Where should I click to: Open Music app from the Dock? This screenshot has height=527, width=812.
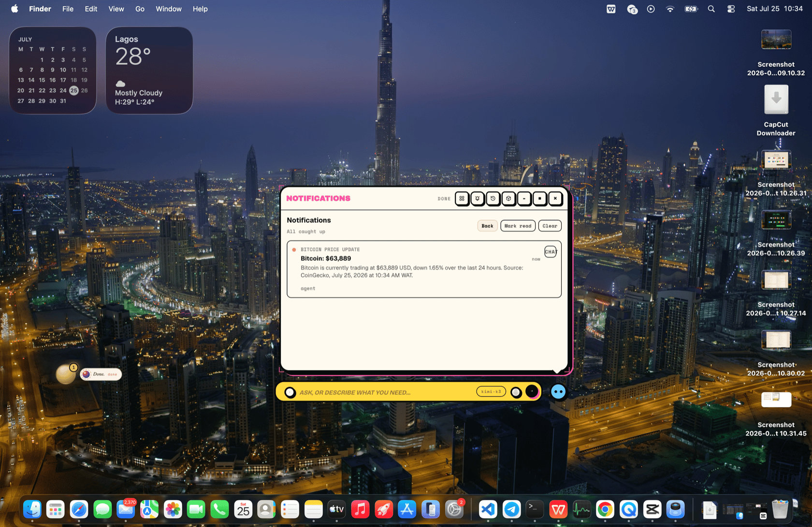[360, 509]
